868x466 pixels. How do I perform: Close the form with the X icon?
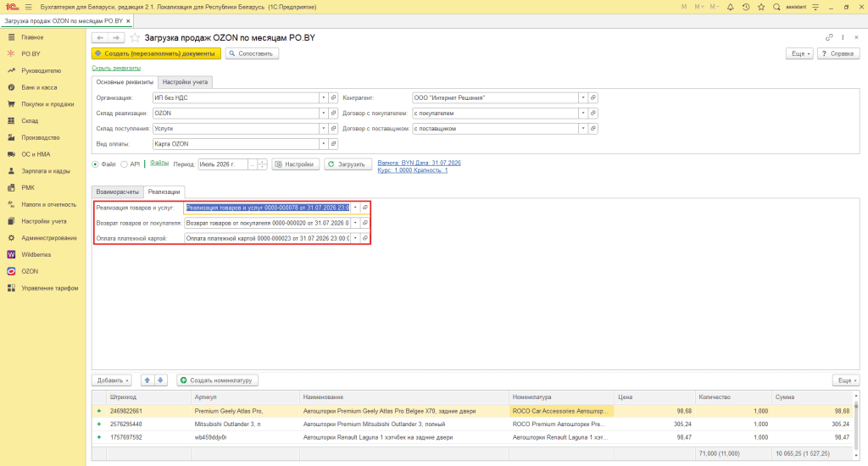click(x=856, y=37)
